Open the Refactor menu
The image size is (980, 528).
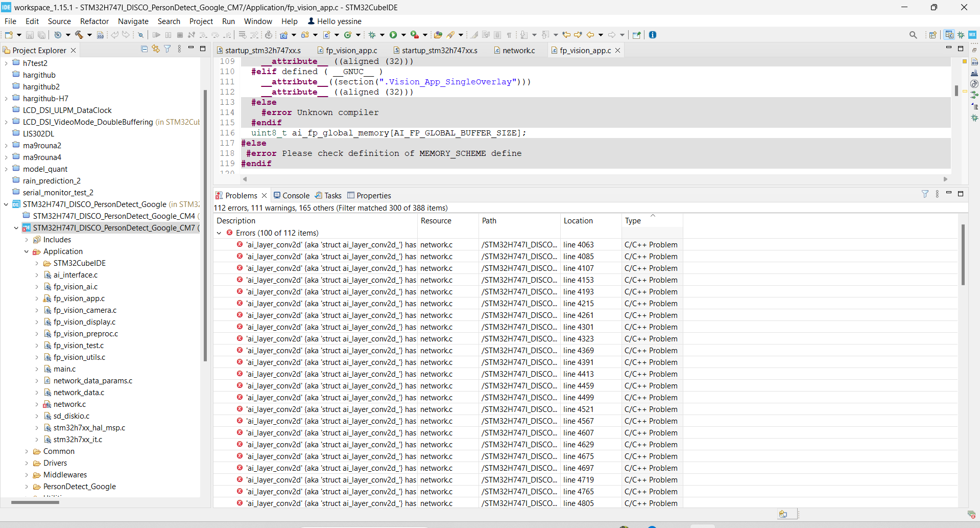94,21
